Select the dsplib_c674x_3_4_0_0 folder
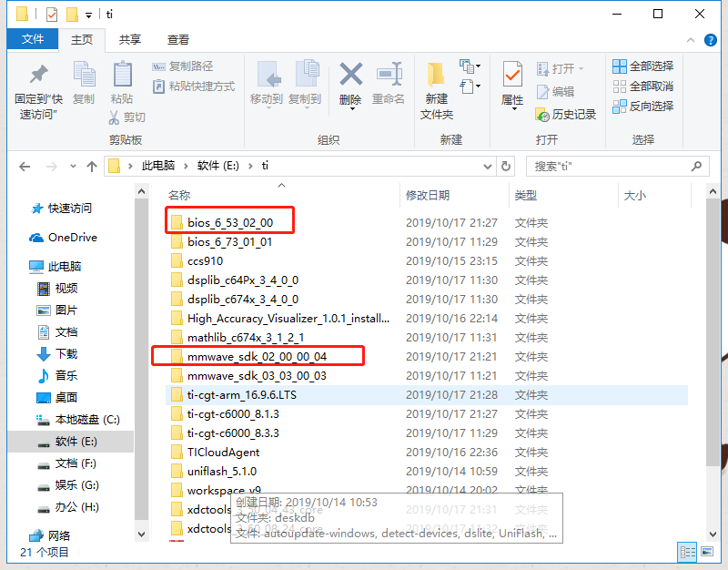 pos(243,300)
